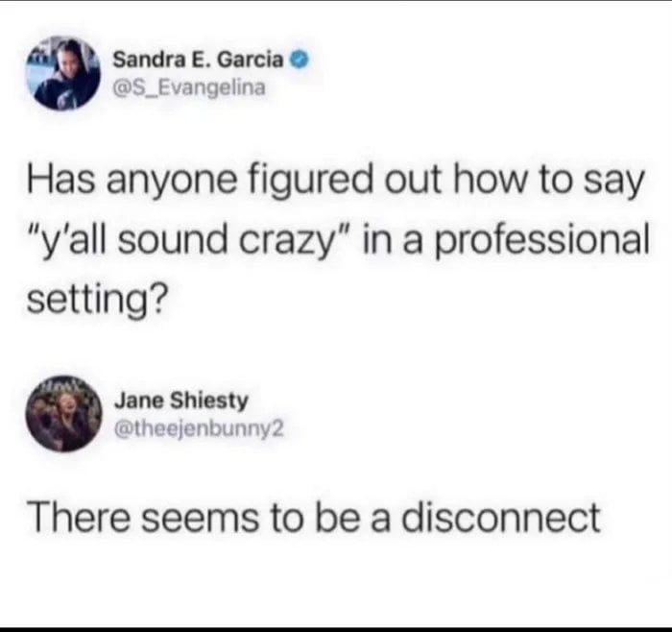Screen dimensions: 672x632
Task: Select the word "professional" in the tweet
Action: tap(542, 241)
